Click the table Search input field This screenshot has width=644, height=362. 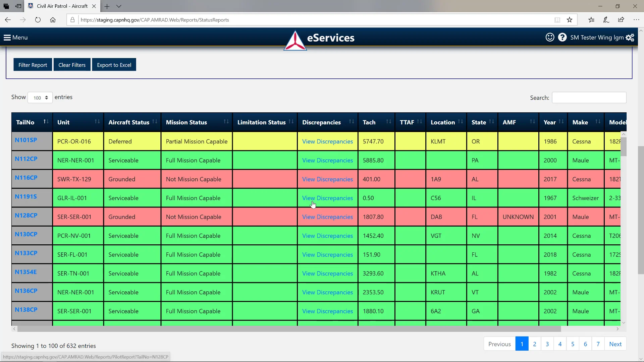coord(589,98)
